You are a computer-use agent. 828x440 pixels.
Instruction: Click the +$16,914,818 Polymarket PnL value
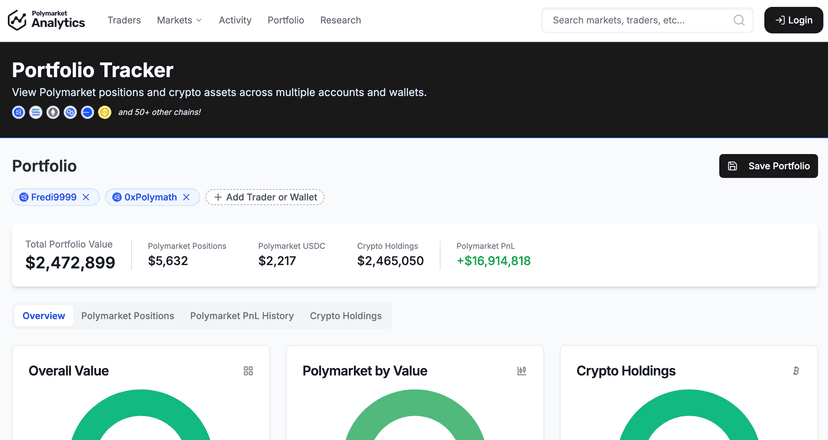click(x=493, y=261)
